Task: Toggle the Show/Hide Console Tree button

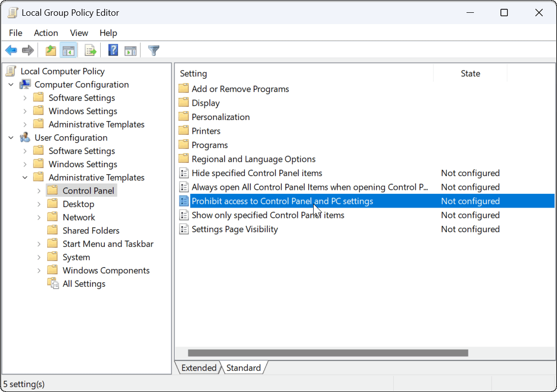Action: 68,50
